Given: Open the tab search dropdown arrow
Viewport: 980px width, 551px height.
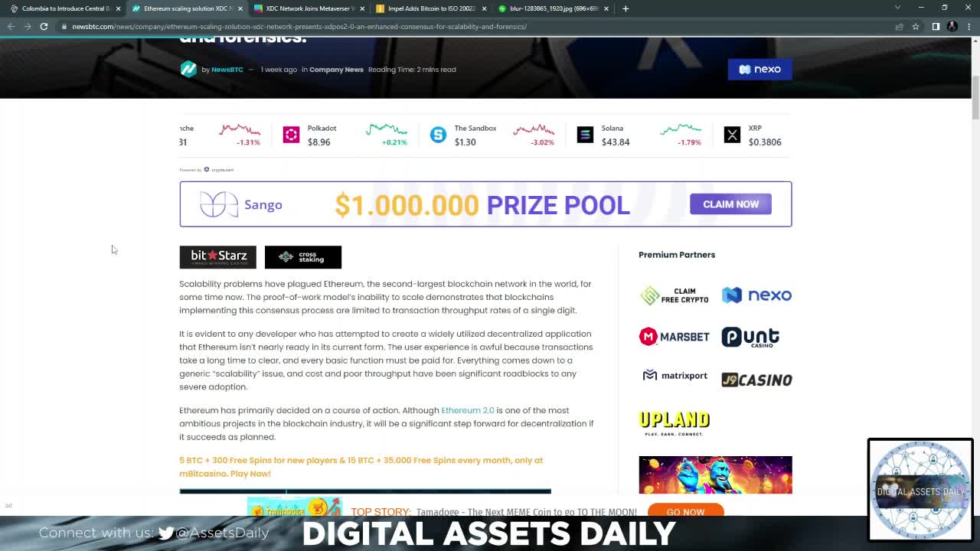Looking at the screenshot, I should (897, 8).
